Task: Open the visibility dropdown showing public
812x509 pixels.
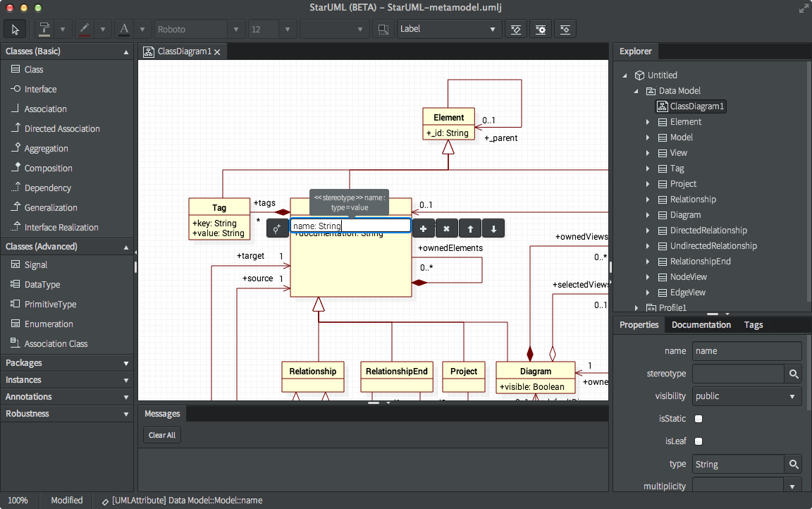Action: pyautogui.click(x=746, y=395)
